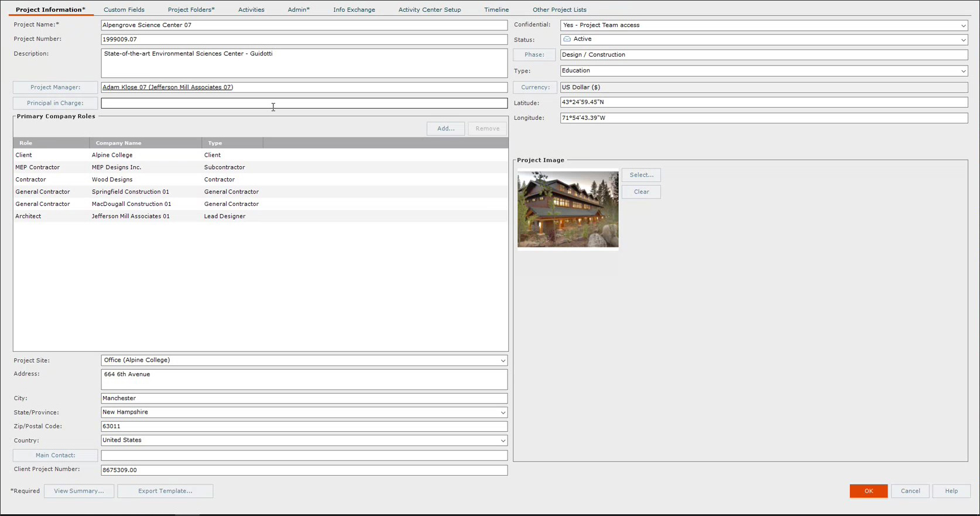Viewport: 980px width, 516px height.
Task: Open the Other Project Lists tab
Action: 560,9
